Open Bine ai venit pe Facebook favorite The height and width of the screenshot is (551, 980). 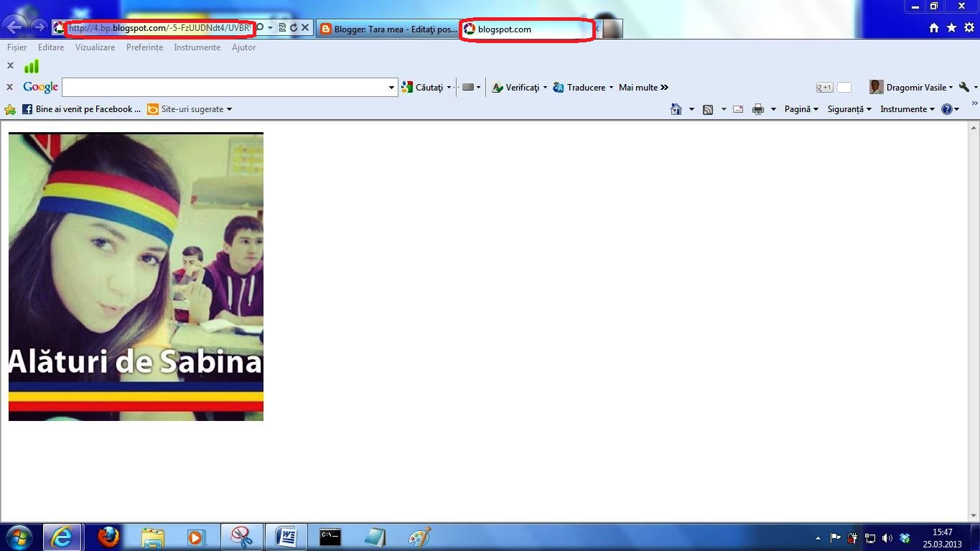point(81,109)
